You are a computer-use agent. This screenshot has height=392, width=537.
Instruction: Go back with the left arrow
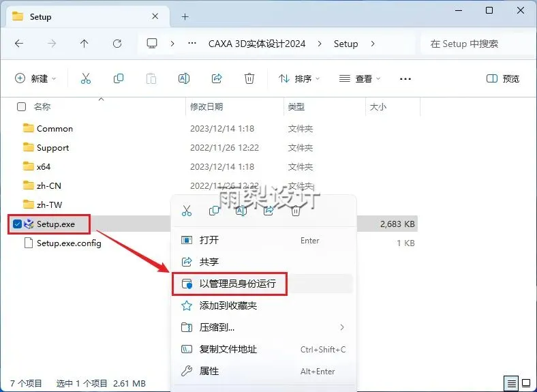[19, 44]
